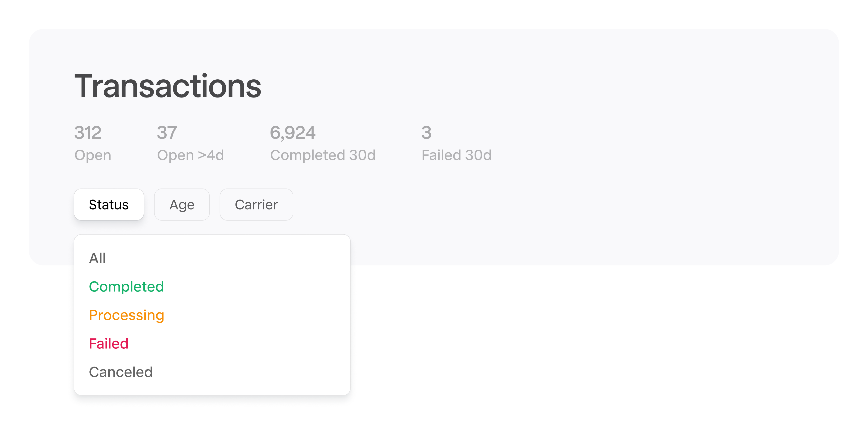Expand the Carrier filter dropdown
The height and width of the screenshot is (429, 868).
[256, 204]
